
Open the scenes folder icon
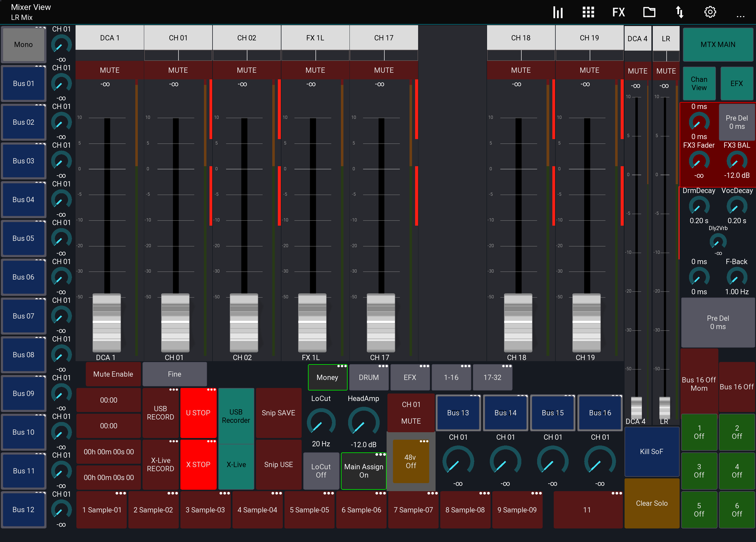[x=649, y=12]
